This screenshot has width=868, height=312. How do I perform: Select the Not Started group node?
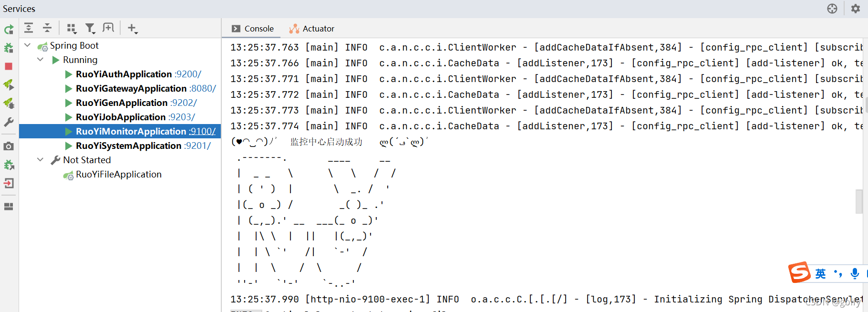click(x=87, y=160)
